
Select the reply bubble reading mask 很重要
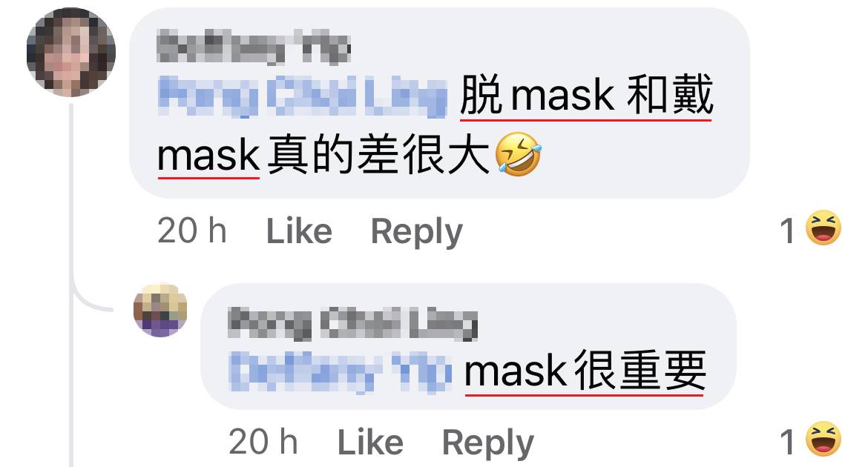coord(468,346)
